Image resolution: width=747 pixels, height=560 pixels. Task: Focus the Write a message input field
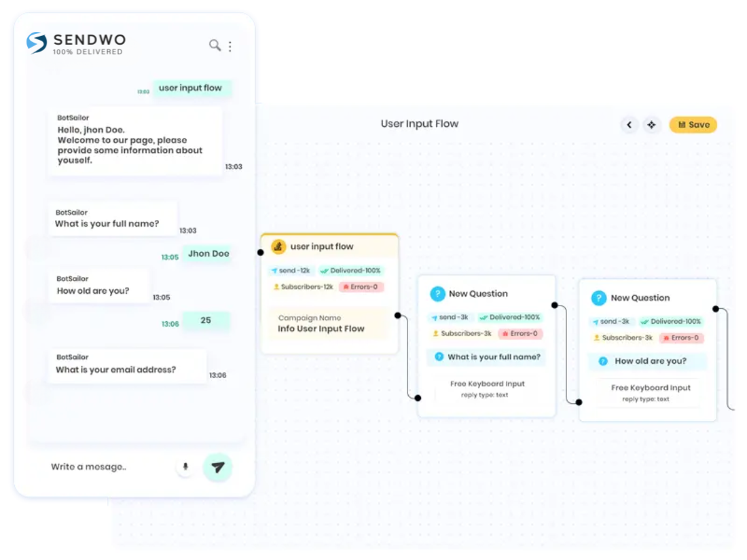pyautogui.click(x=109, y=467)
